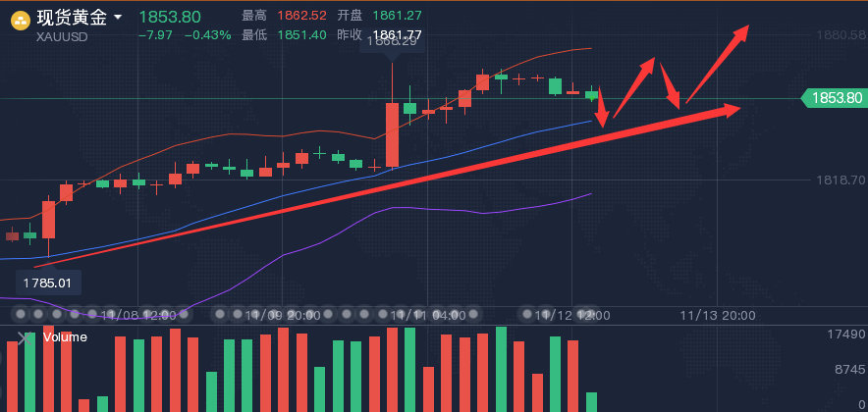Click the leftmost event marker dot on the time axis
Image resolution: width=868 pixels, height=412 pixels.
click(x=18, y=314)
